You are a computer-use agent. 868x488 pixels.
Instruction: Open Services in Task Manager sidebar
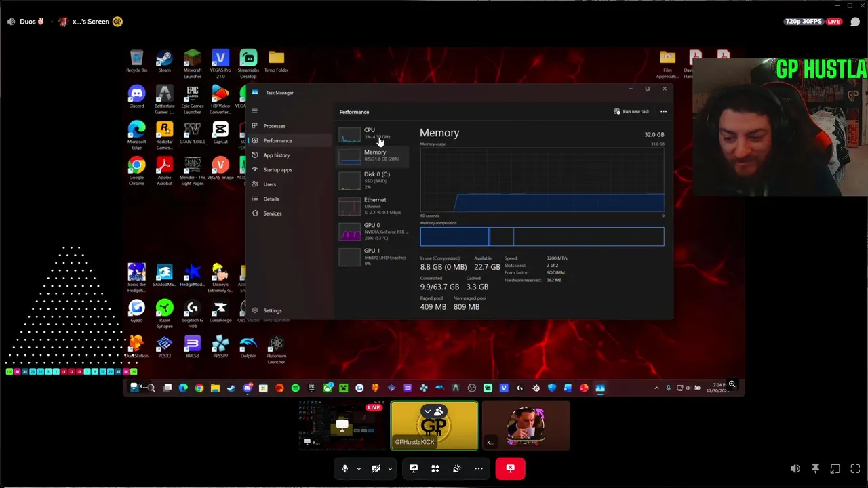(272, 213)
